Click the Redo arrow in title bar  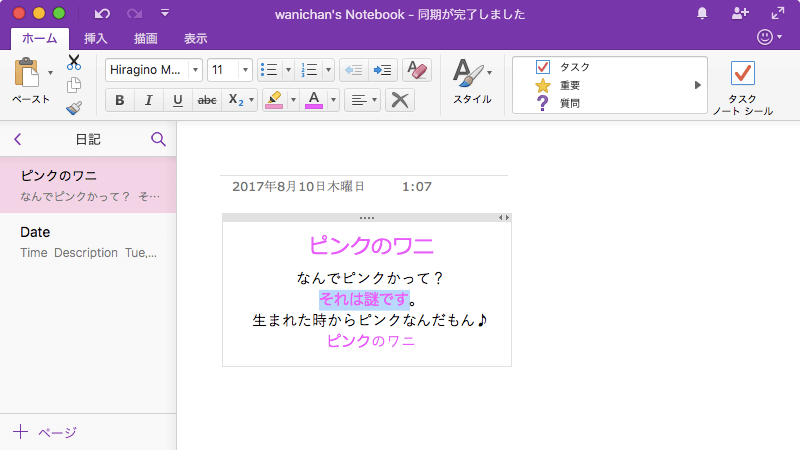point(134,14)
